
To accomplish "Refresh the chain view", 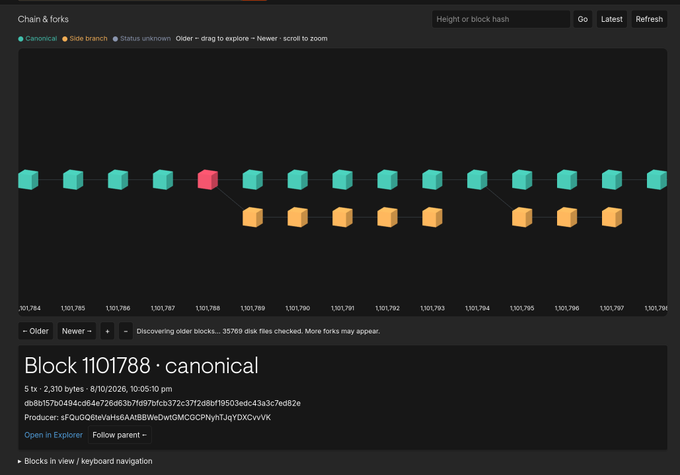I will (x=649, y=19).
